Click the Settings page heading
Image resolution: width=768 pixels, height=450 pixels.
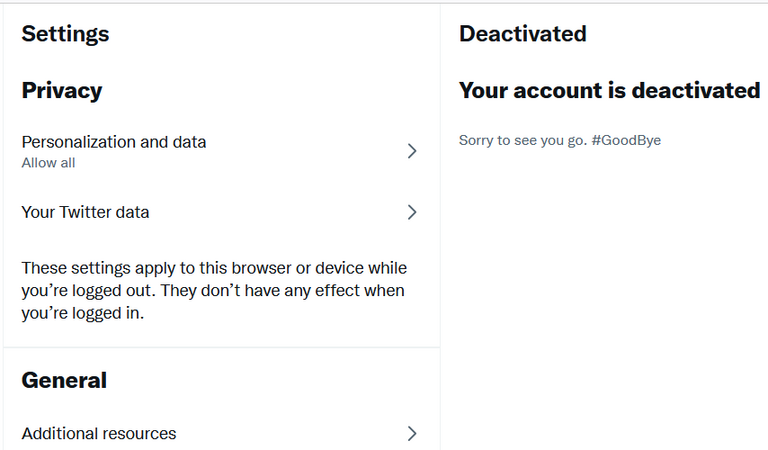click(65, 34)
